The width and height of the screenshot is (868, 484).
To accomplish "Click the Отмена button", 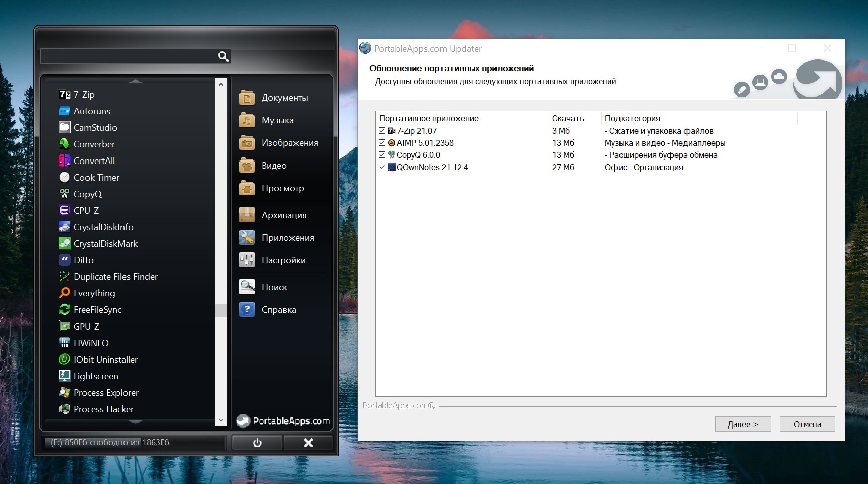I will click(x=807, y=424).
